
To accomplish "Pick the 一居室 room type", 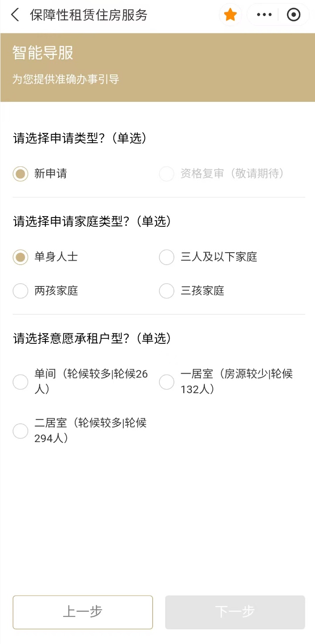I will pyautogui.click(x=166, y=382).
